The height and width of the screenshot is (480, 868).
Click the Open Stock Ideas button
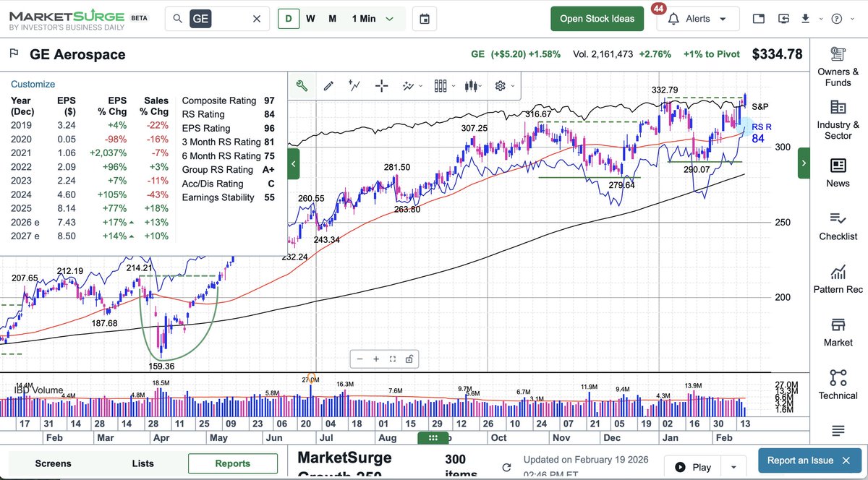[x=597, y=19]
